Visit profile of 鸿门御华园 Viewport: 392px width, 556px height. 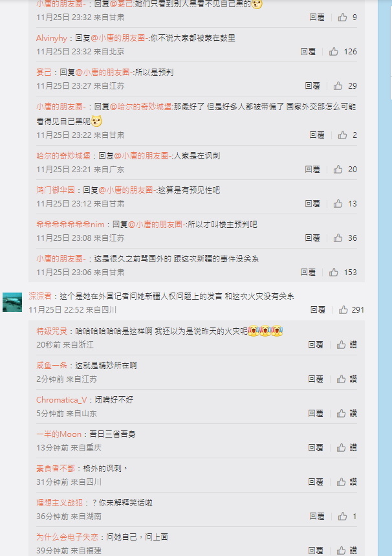click(x=56, y=190)
